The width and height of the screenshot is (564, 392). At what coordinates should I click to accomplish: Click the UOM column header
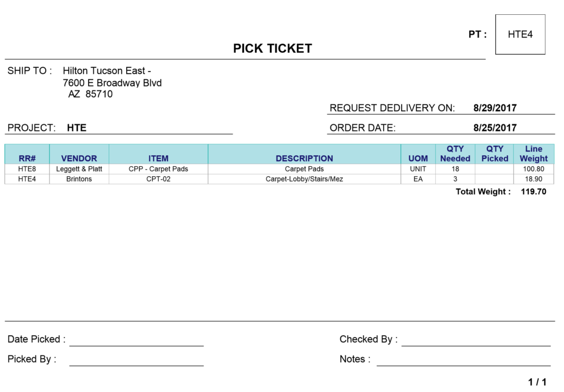tap(418, 154)
